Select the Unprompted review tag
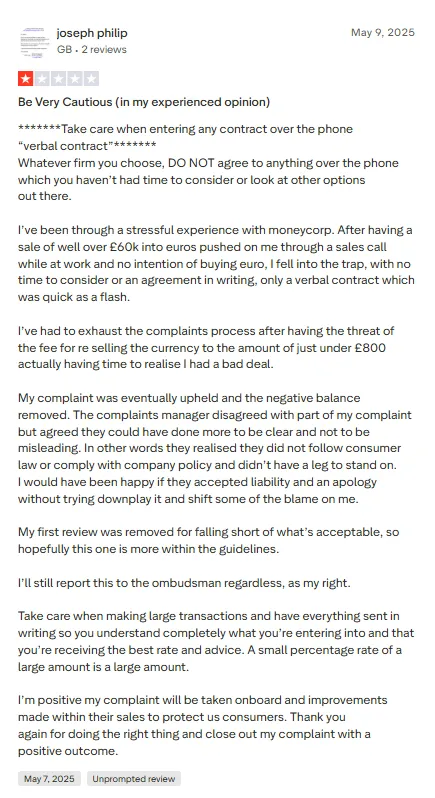 (134, 779)
